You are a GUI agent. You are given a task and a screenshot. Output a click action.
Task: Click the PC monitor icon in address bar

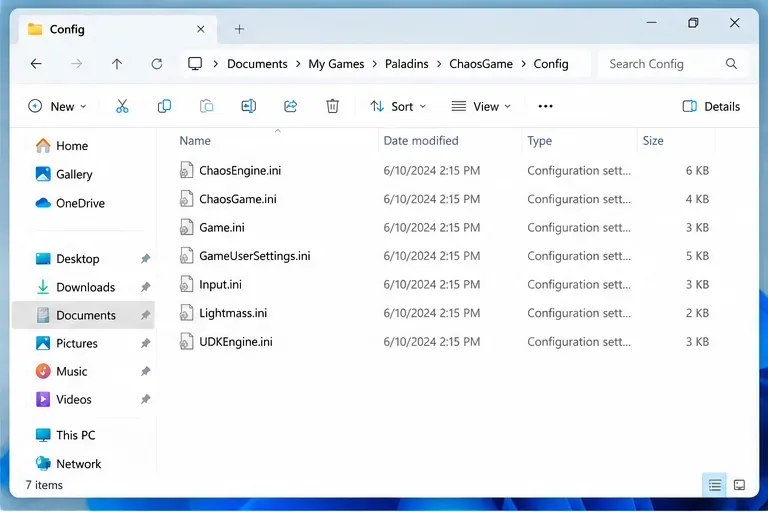pyautogui.click(x=195, y=64)
